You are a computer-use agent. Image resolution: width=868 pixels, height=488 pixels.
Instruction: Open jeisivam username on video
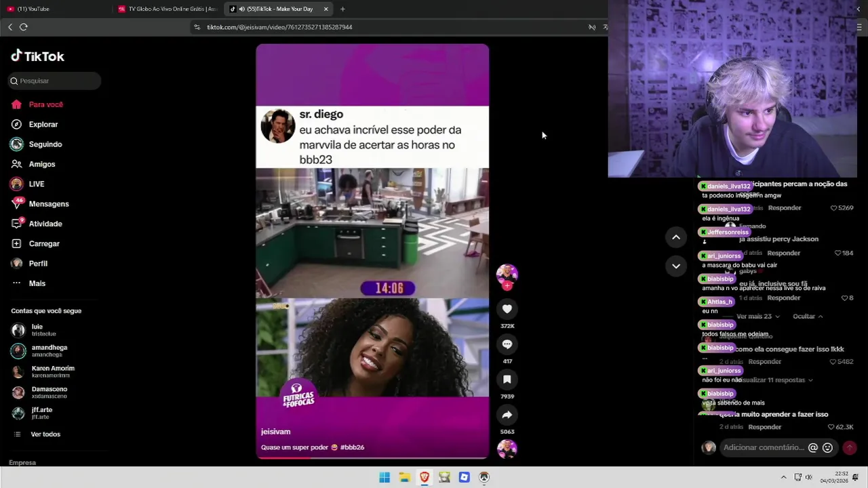click(275, 432)
